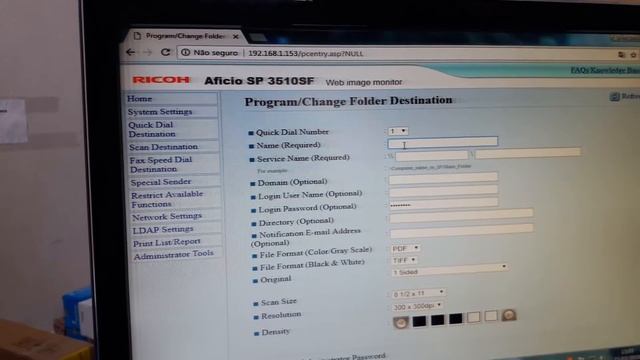Select the first black density level box

[419, 321]
